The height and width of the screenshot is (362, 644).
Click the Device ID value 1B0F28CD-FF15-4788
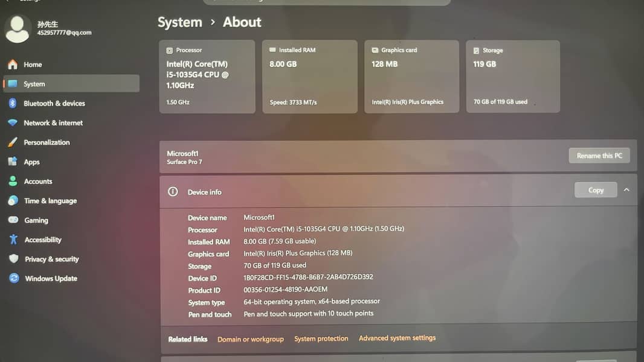pos(309,277)
